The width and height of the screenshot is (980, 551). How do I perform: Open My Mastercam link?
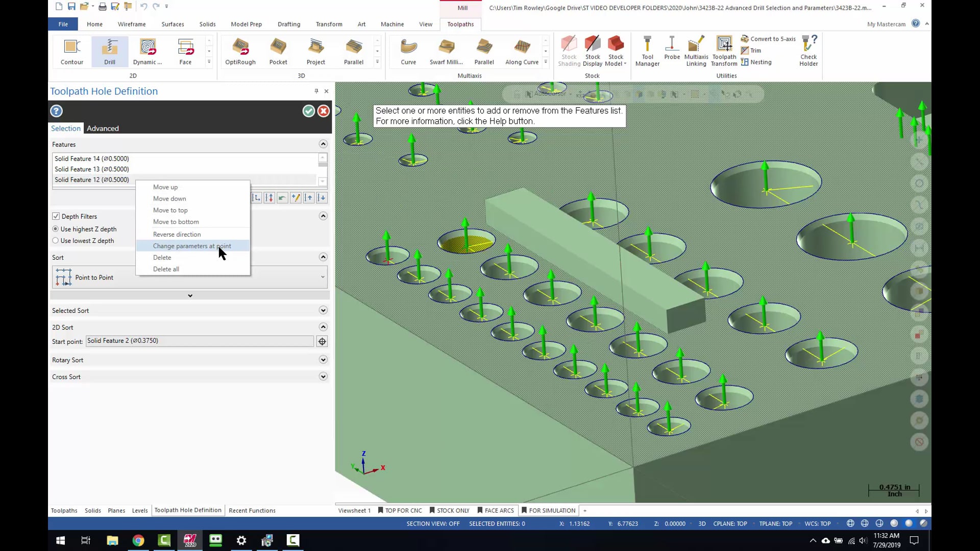pos(886,24)
